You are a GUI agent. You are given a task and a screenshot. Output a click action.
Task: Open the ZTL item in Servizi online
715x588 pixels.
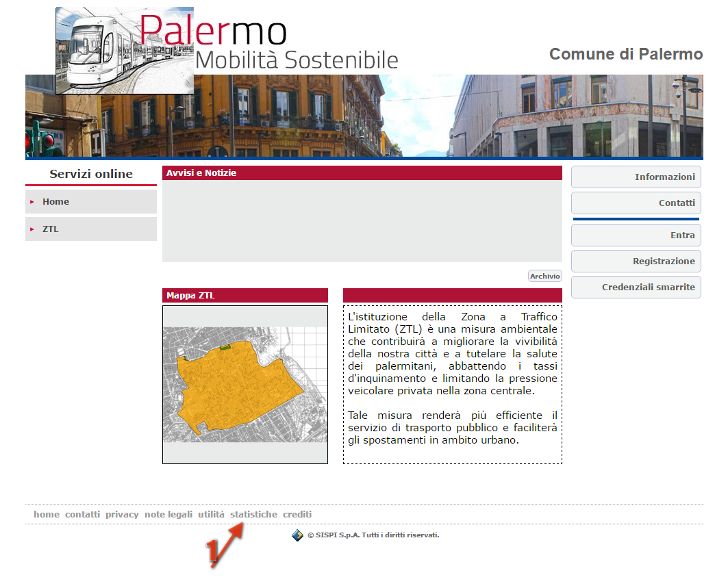tap(90, 229)
